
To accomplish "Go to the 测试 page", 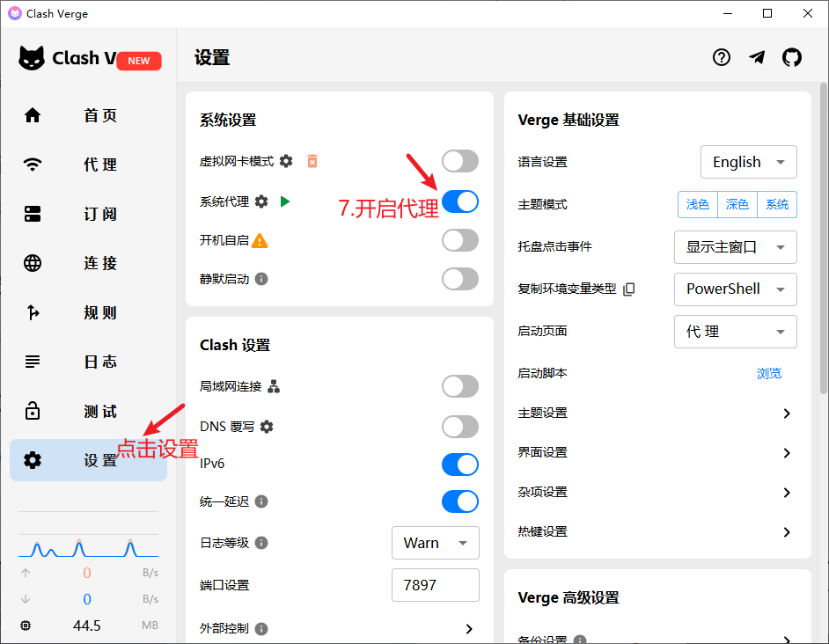I will (x=88, y=411).
